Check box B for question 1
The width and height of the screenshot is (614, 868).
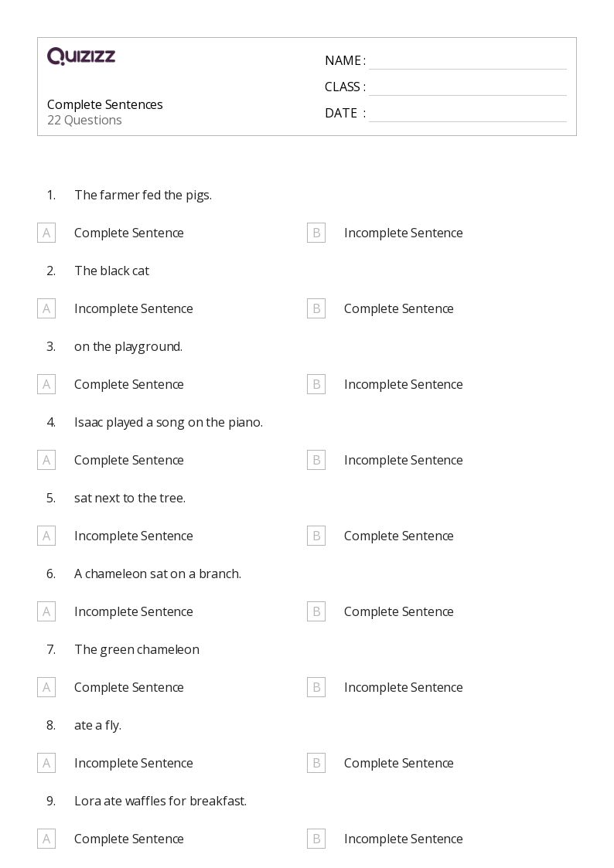click(x=316, y=233)
